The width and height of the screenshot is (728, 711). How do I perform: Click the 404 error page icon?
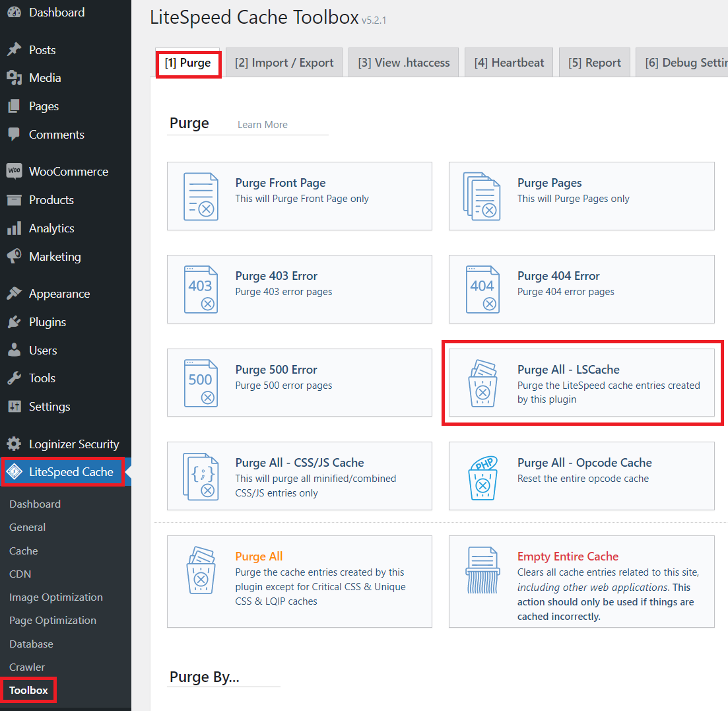coord(483,290)
